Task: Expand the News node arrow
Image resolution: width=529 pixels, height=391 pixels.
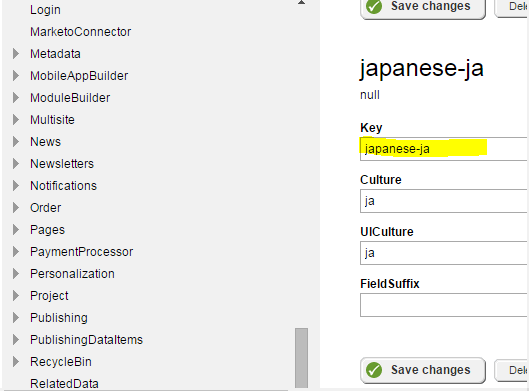Action: (x=16, y=142)
